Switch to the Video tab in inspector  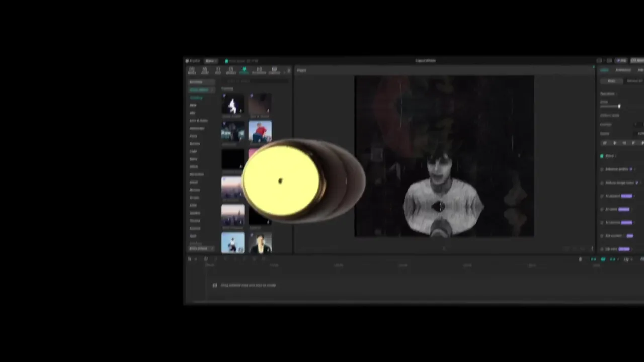[604, 70]
